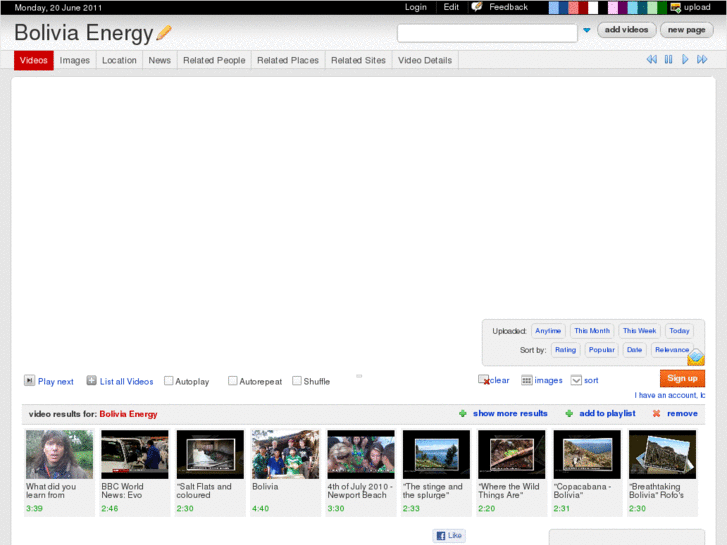This screenshot has height=545, width=727.
Task: Open the 4:40 Bolivia video thumbnail
Action: click(286, 454)
